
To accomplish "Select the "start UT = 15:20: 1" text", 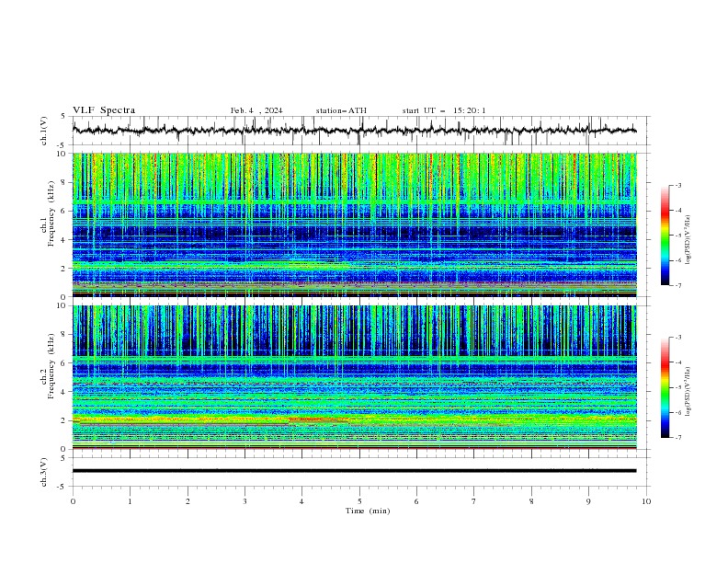I will click(444, 110).
